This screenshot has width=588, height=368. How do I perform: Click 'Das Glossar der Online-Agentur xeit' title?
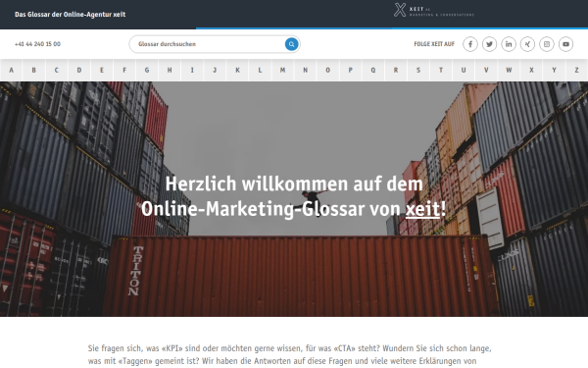pos(71,15)
